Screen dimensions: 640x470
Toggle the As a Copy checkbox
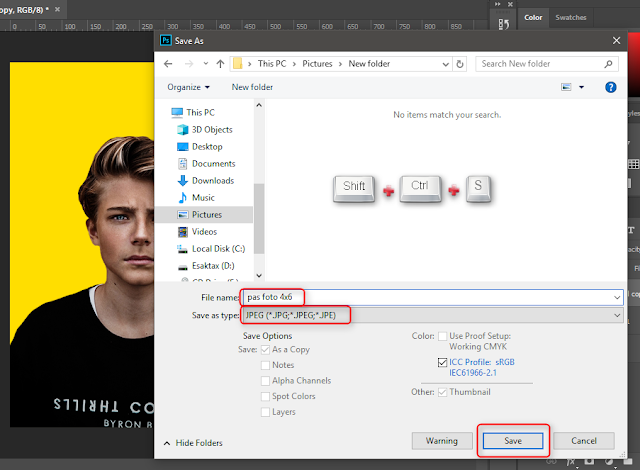(265, 350)
